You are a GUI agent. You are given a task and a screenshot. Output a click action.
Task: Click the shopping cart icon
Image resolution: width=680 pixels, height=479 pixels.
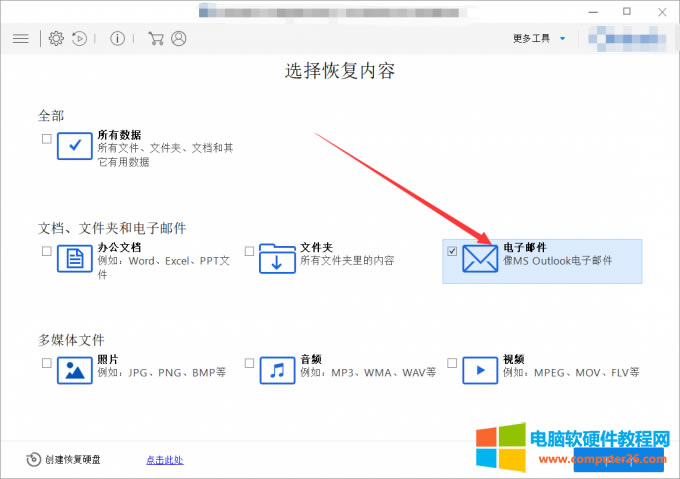tap(155, 38)
